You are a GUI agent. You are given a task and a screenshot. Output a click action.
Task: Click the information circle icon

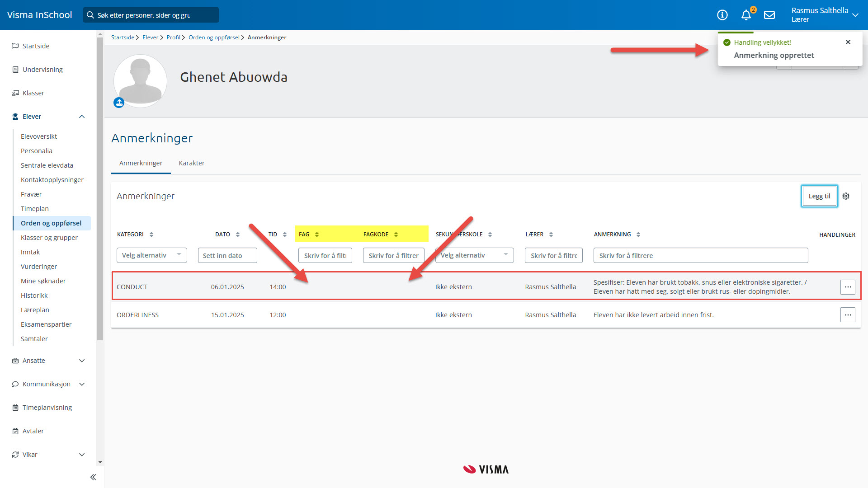pos(722,15)
